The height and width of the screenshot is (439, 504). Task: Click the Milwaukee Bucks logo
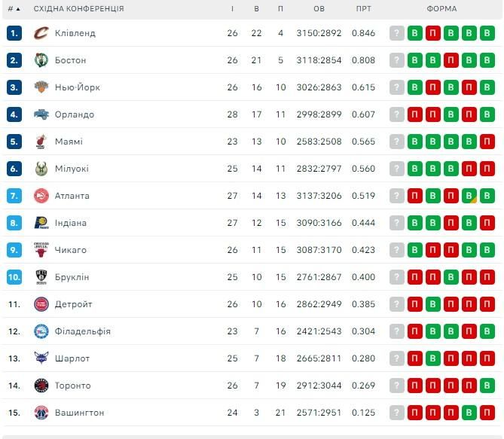[41, 169]
